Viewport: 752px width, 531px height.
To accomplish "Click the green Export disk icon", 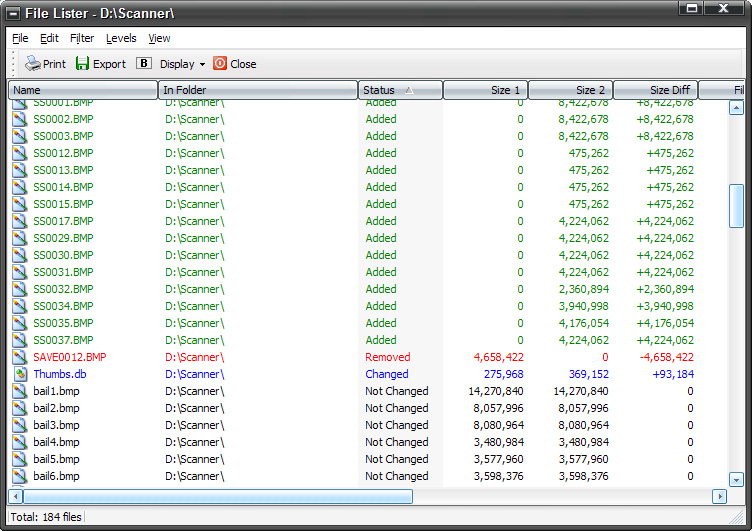I will 83,64.
